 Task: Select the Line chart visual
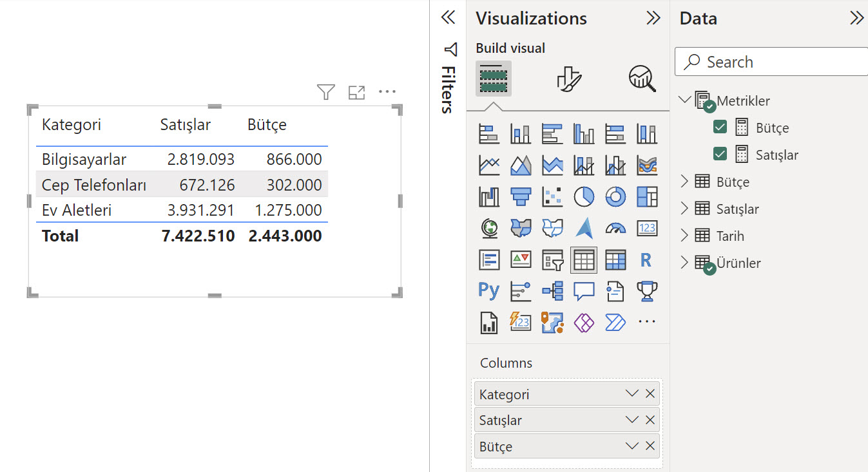489,165
